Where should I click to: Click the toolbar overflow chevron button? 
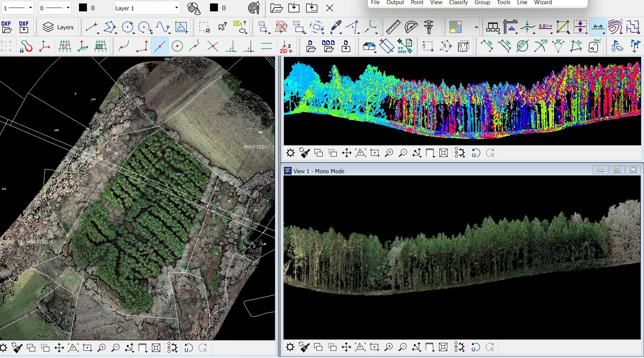coord(476,27)
